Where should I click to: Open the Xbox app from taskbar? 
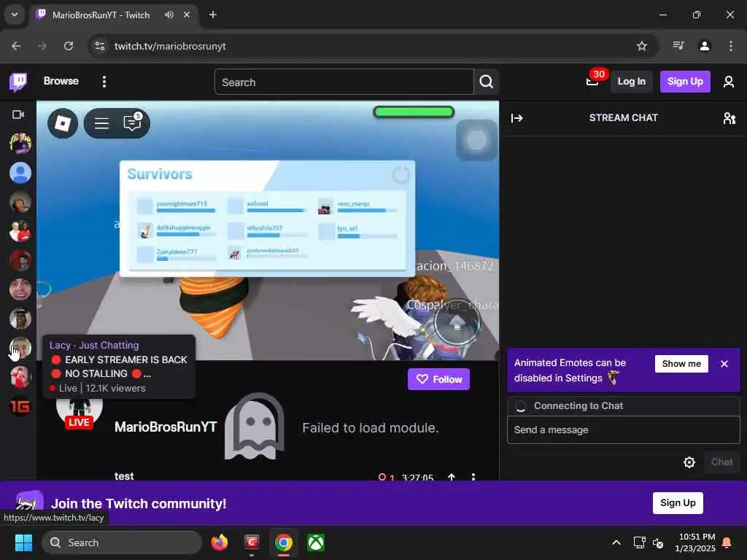click(x=316, y=542)
